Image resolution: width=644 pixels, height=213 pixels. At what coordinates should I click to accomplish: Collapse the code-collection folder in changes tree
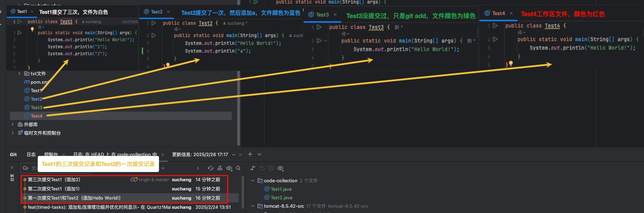pos(253,181)
